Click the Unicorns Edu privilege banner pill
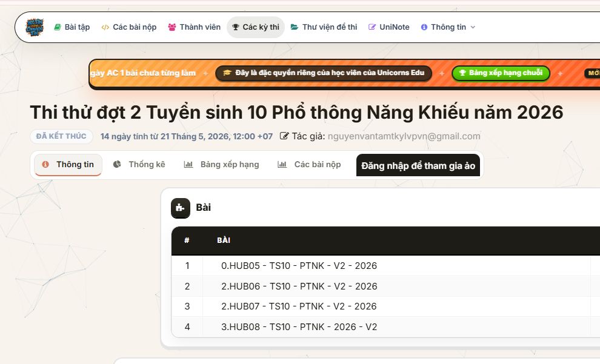Image resolution: width=600 pixels, height=364 pixels. (324, 73)
